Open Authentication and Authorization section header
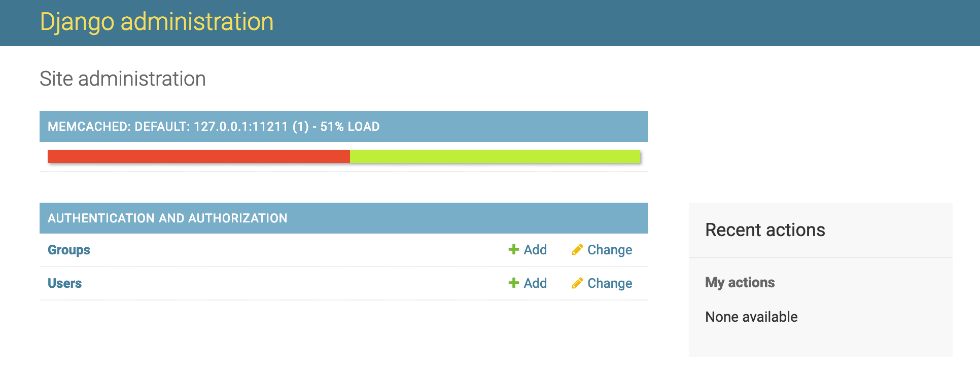This screenshot has width=980, height=380. pyautogui.click(x=167, y=218)
